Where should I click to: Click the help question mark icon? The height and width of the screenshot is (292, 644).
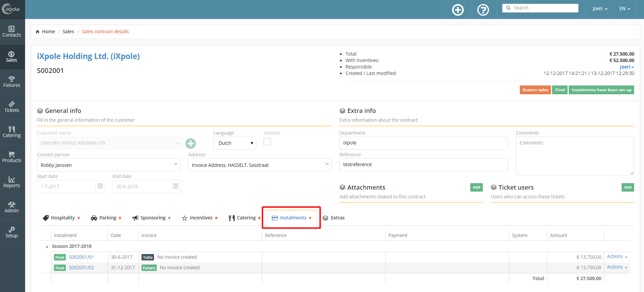(483, 10)
